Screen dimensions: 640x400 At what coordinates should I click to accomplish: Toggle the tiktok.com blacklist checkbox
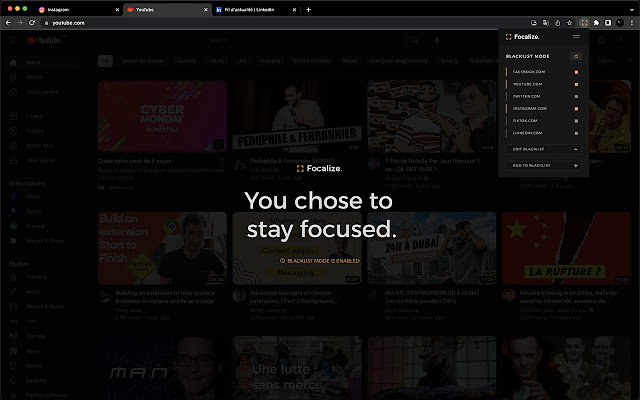pyautogui.click(x=576, y=121)
